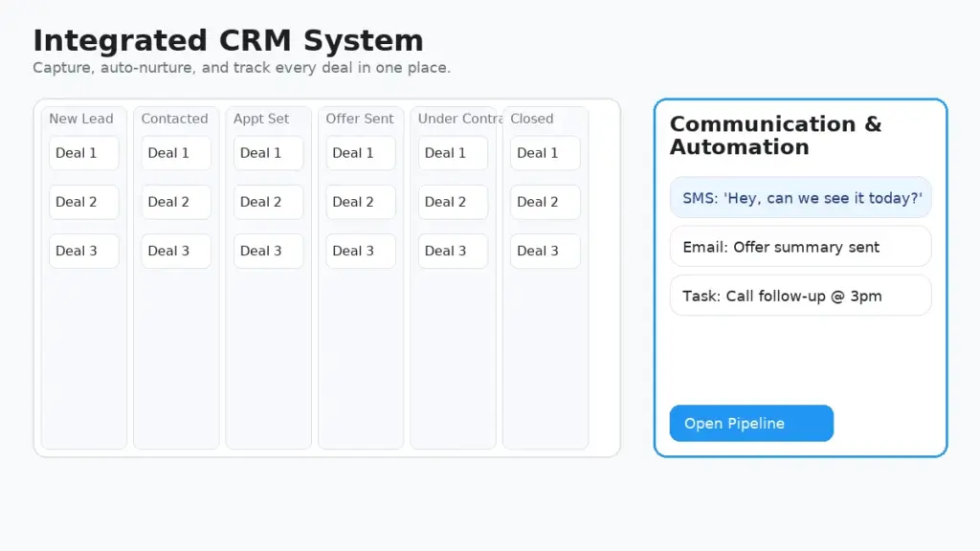
Task: Select Deal 2 in Appt Set column
Action: tap(268, 202)
